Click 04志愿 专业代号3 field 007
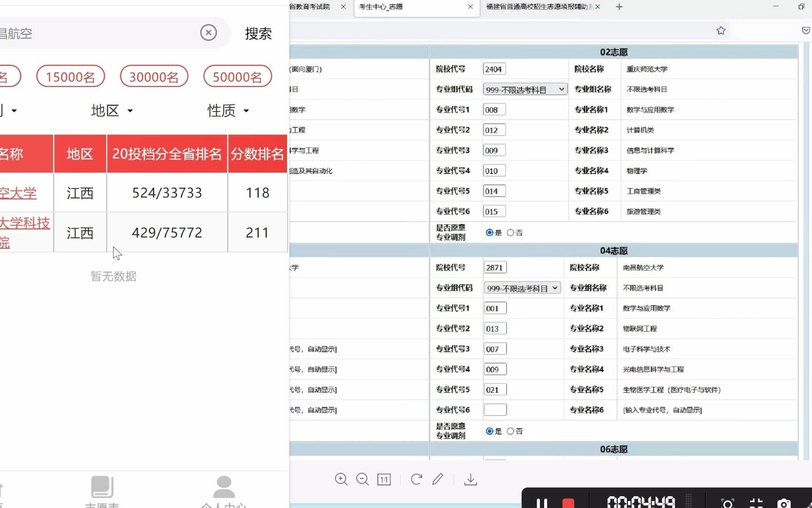This screenshot has height=508, width=812. [495, 349]
